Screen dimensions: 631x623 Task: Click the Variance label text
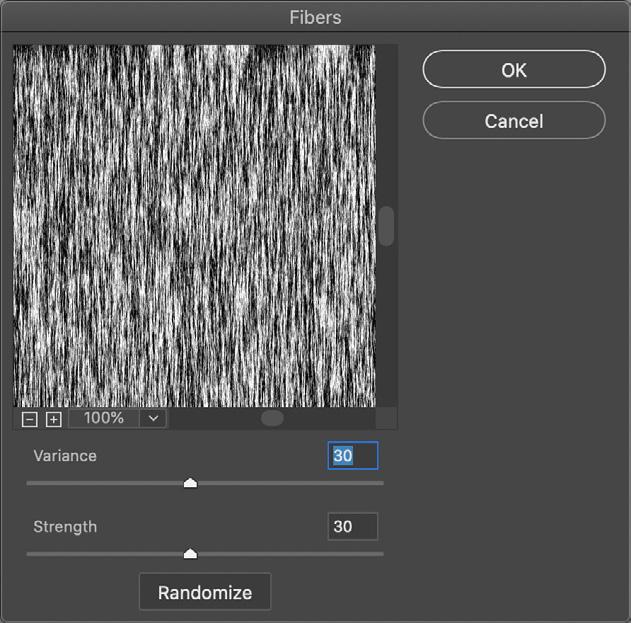65,456
